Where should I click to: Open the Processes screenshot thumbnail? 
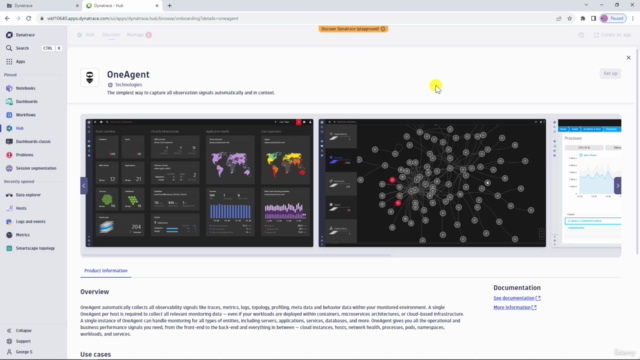[587, 182]
